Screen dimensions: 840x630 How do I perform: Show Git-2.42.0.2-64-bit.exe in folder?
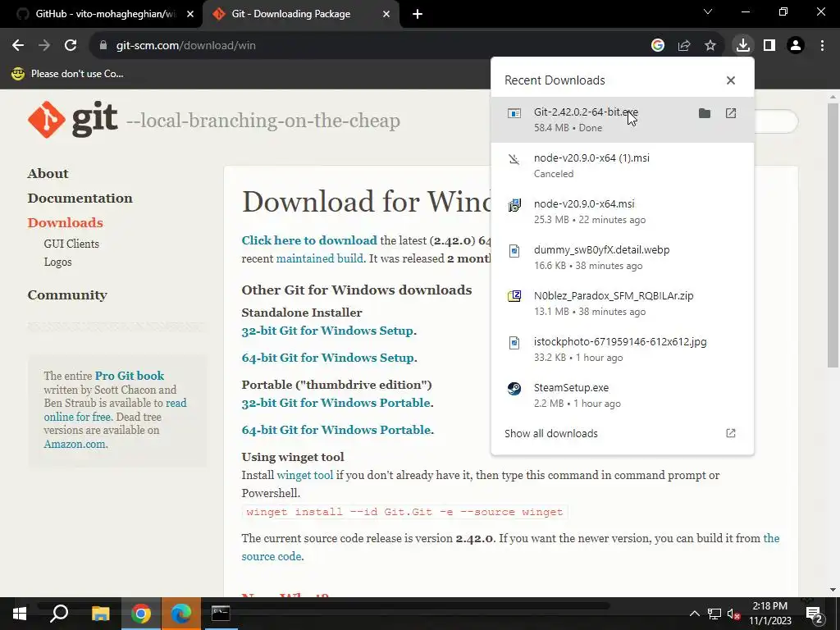click(705, 113)
